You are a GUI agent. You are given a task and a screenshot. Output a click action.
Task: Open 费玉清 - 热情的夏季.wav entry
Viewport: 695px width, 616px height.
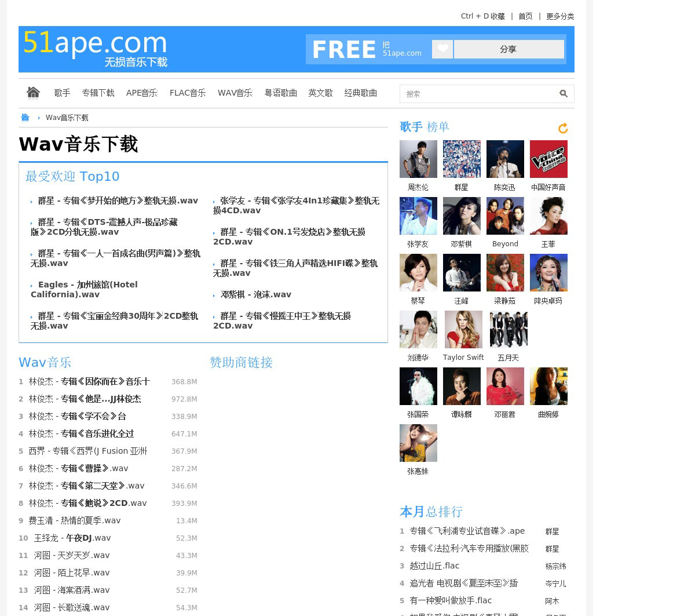[75, 520]
